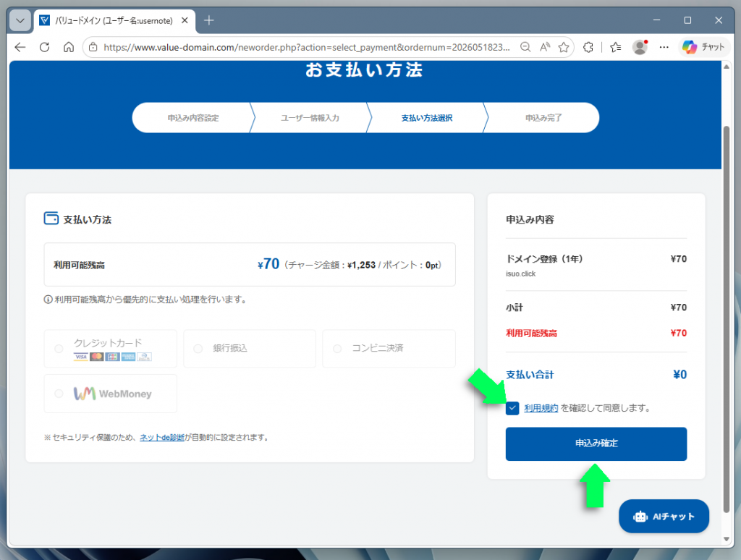This screenshot has height=560, width=741.
Task: Open the browser home page
Action: coord(69,47)
